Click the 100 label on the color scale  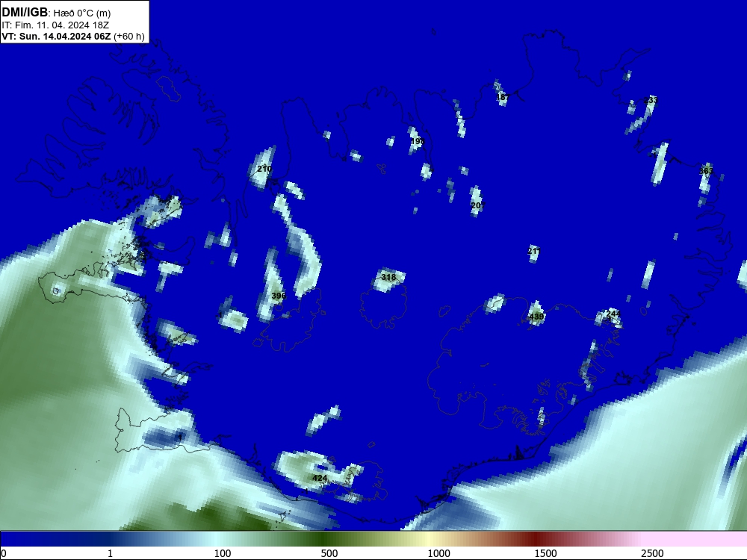pos(223,553)
